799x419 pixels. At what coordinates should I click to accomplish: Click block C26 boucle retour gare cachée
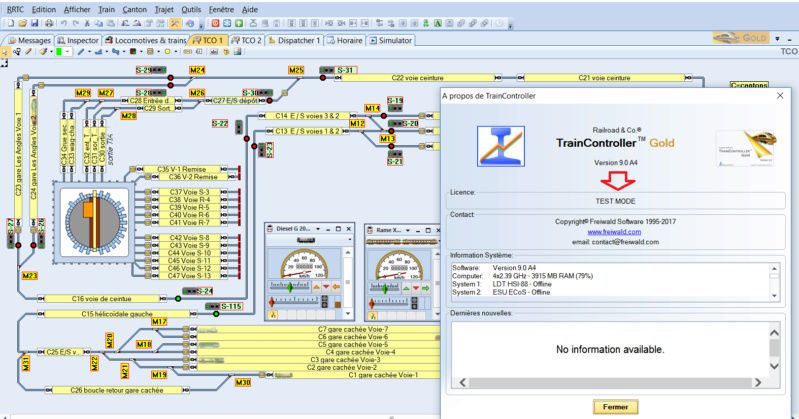117,390
